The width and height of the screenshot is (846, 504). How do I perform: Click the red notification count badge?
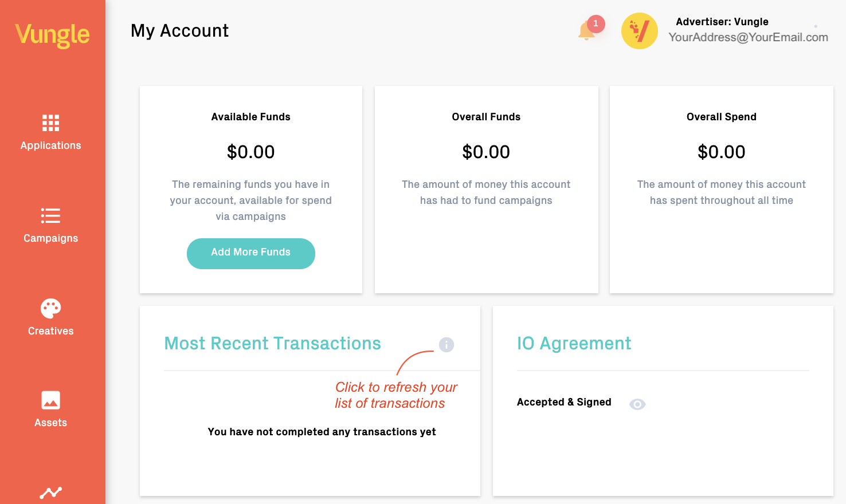(596, 23)
